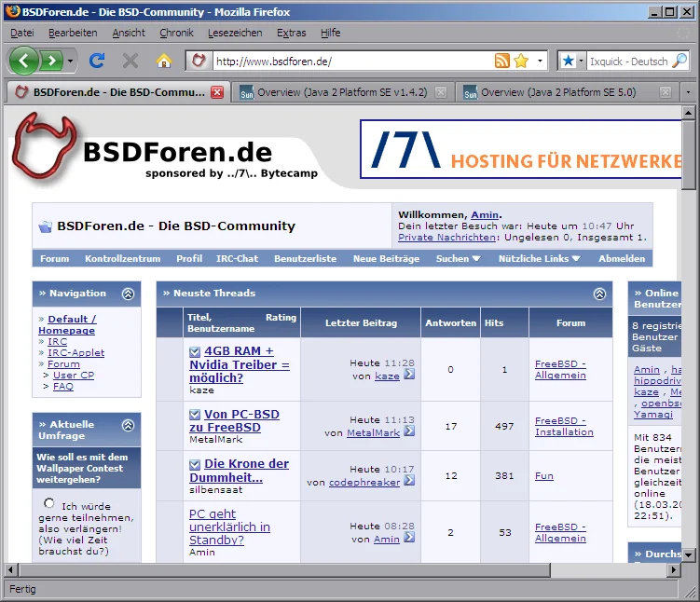The width and height of the screenshot is (700, 602).
Task: Open the Extras menu
Action: tap(291, 33)
